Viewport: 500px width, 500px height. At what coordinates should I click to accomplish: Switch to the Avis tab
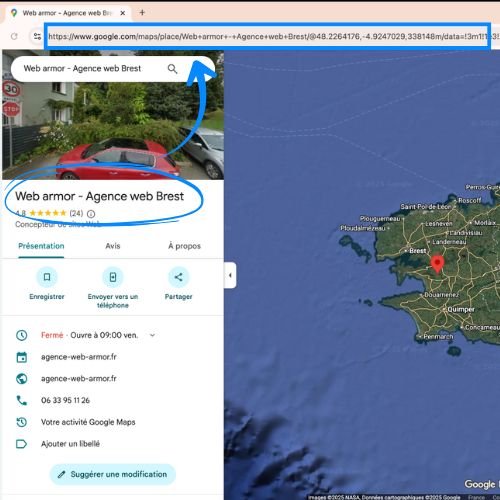click(x=113, y=246)
